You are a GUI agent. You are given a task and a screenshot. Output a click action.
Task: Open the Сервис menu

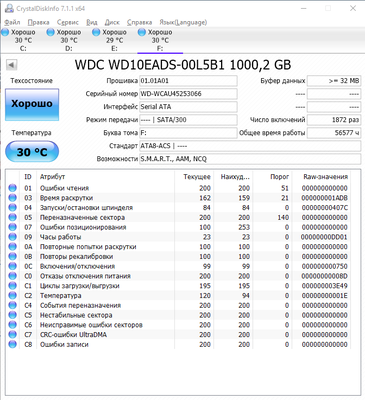(x=68, y=22)
